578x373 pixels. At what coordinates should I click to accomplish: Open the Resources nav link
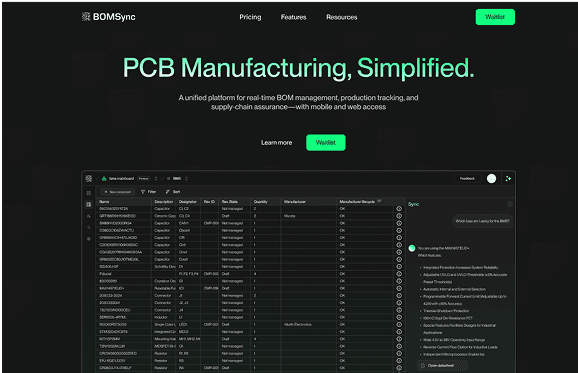point(341,17)
